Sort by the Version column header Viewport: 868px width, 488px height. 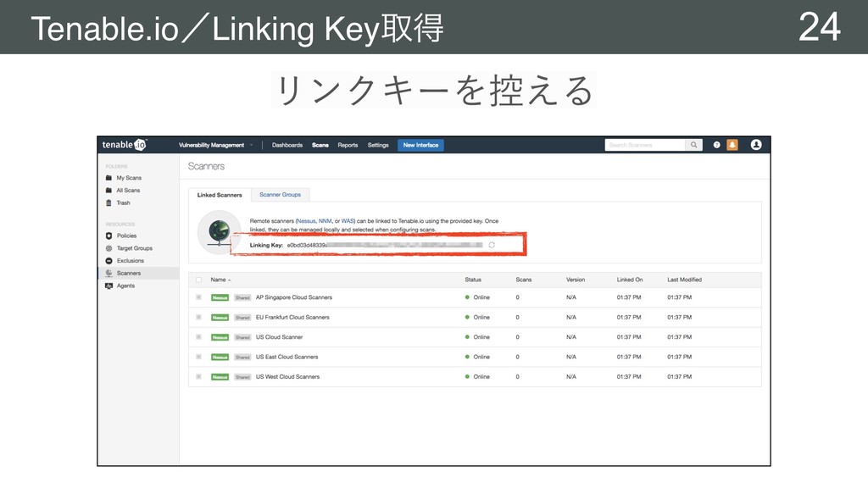(x=576, y=280)
